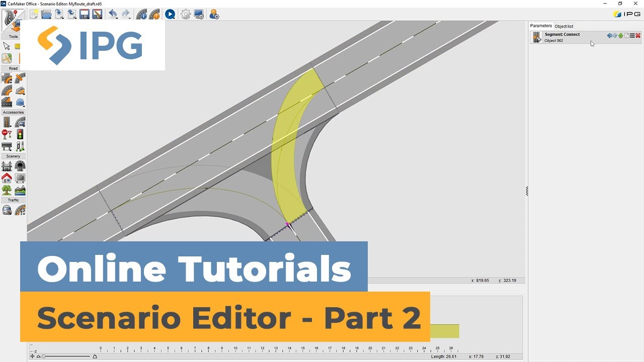This screenshot has width=644, height=362.
Task: Click the blue play simulation button
Action: (170, 14)
